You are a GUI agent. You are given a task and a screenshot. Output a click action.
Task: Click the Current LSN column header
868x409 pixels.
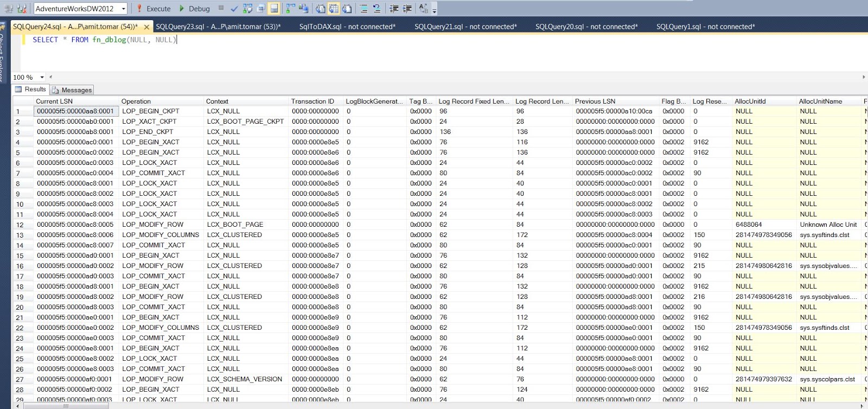pos(76,101)
